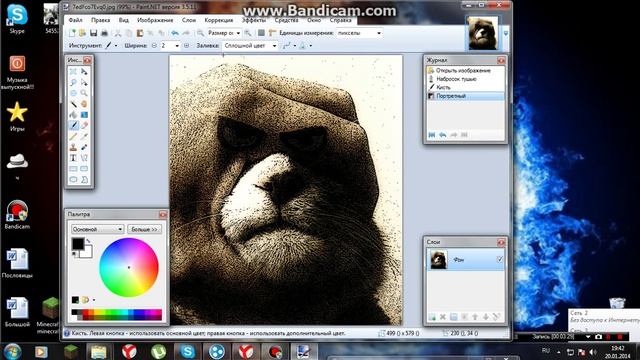Select the Ellipse shape tool
This screenshot has height=360, width=640.
[73, 179]
